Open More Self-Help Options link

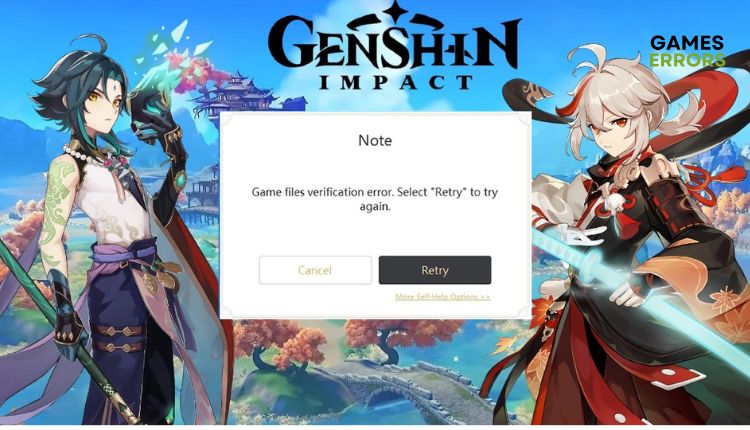point(442,297)
